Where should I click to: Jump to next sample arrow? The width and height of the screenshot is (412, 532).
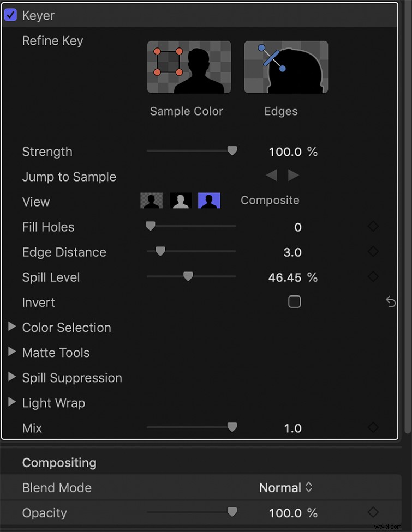click(294, 175)
